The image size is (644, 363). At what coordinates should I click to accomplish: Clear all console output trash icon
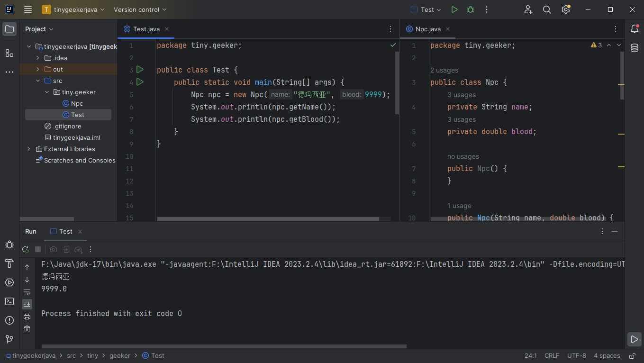coord(27,329)
